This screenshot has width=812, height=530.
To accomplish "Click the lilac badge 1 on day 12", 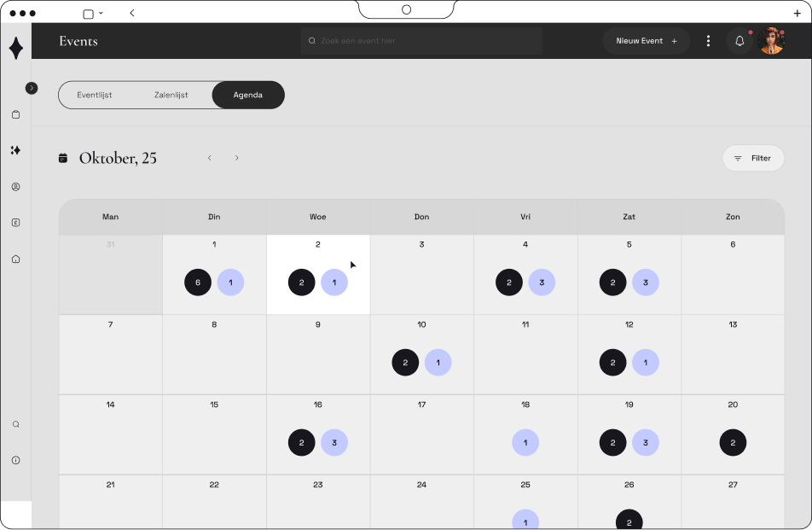I will tap(645, 363).
